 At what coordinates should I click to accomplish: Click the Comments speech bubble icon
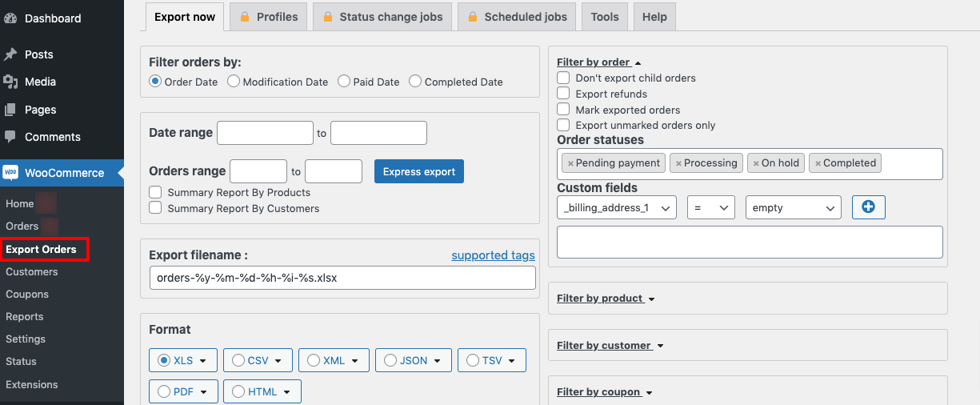pos(11,137)
